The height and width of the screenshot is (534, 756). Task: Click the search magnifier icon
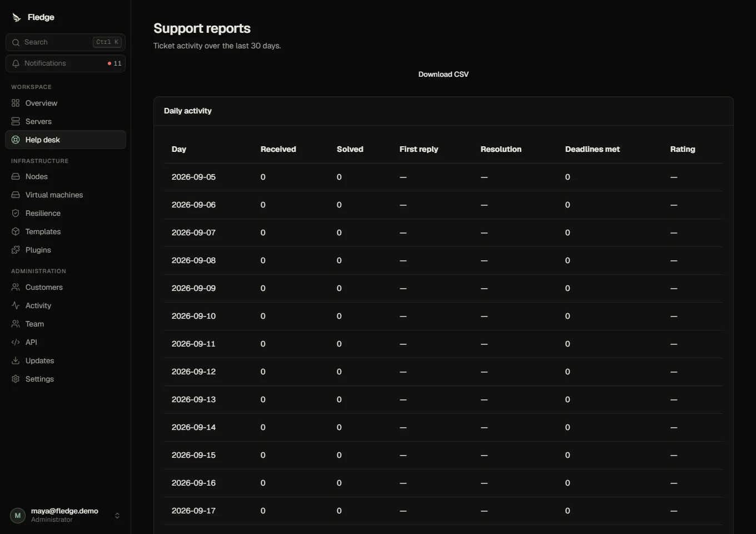16,42
